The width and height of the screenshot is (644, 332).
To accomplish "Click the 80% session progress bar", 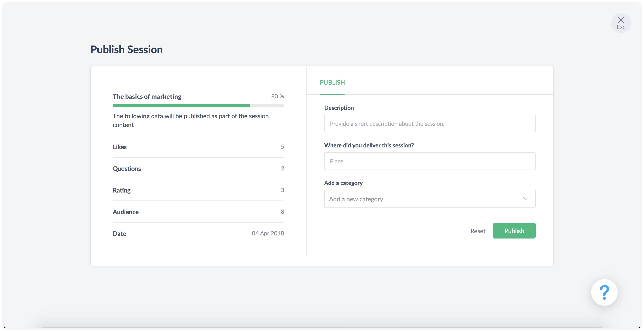I will tap(198, 106).
